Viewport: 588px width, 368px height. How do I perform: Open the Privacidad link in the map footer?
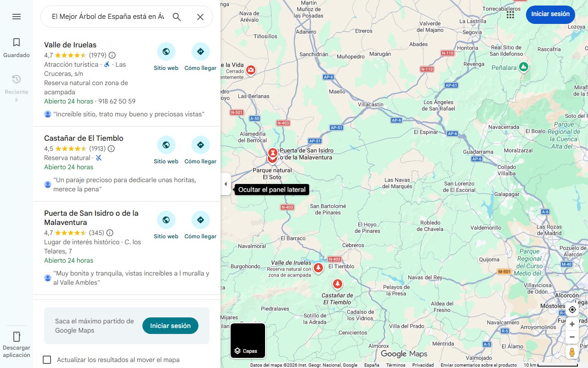coord(423,365)
